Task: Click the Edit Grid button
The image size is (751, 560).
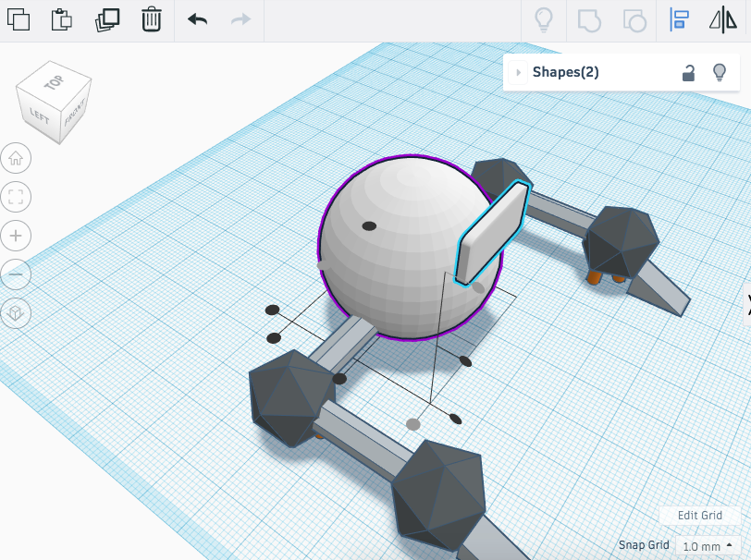Action: (700, 516)
